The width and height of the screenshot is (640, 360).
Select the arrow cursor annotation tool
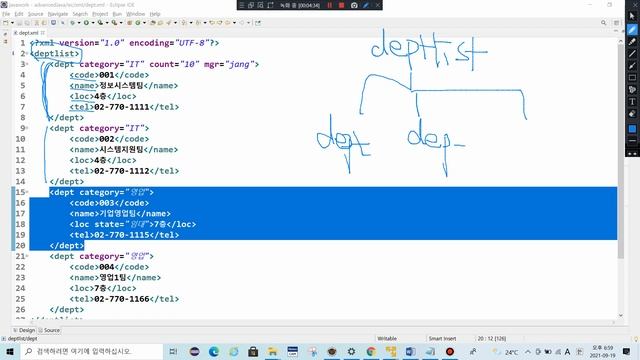(x=632, y=16)
